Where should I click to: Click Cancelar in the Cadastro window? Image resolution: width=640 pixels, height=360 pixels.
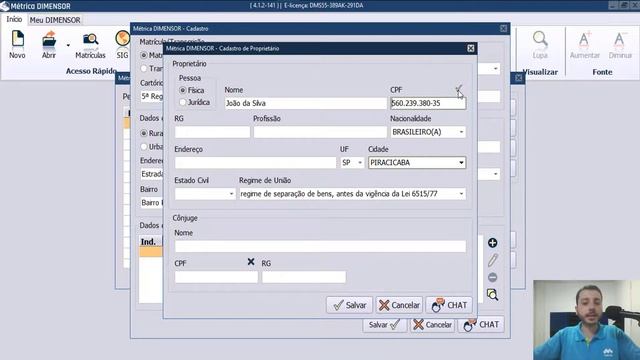pyautogui.click(x=432, y=324)
